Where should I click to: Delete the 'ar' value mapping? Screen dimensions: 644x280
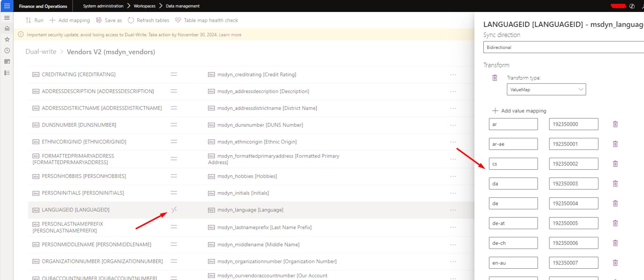click(615, 124)
